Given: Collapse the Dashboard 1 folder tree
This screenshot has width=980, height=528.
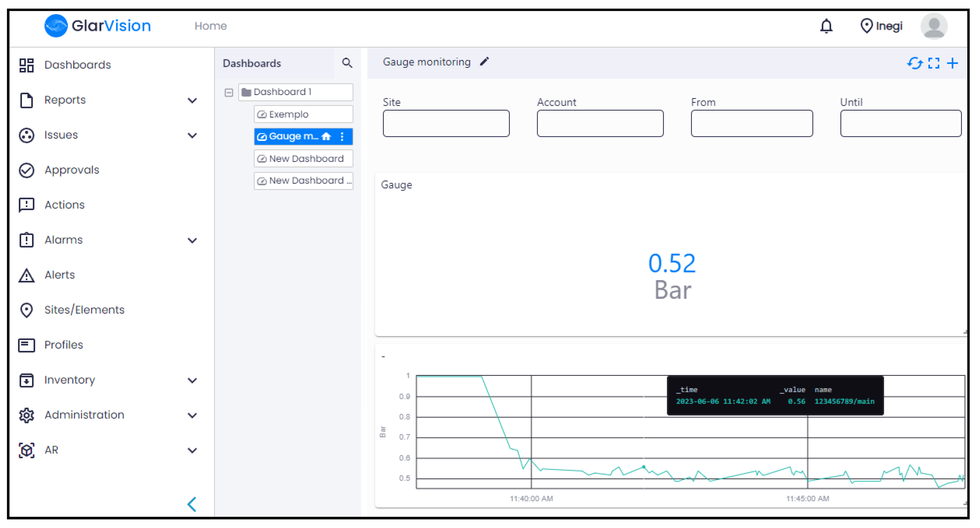Looking at the screenshot, I should pos(229,92).
